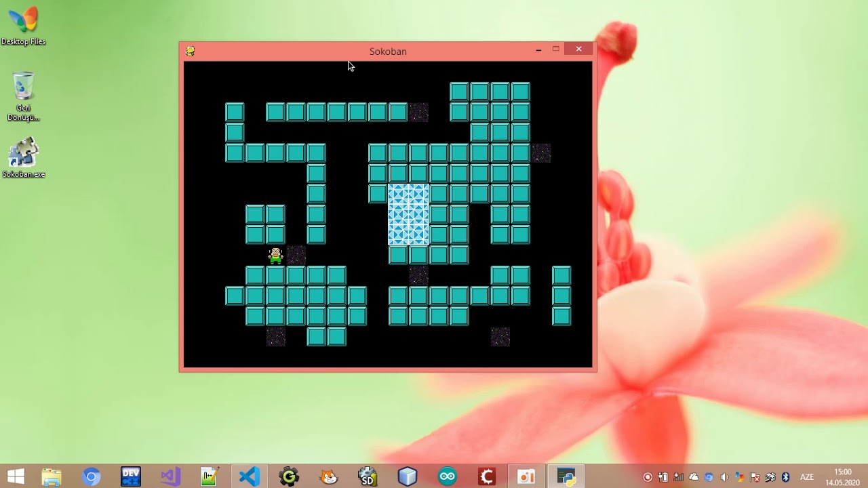Click the Sokoban player character sprite
The height and width of the screenshot is (488, 868).
[x=275, y=255]
